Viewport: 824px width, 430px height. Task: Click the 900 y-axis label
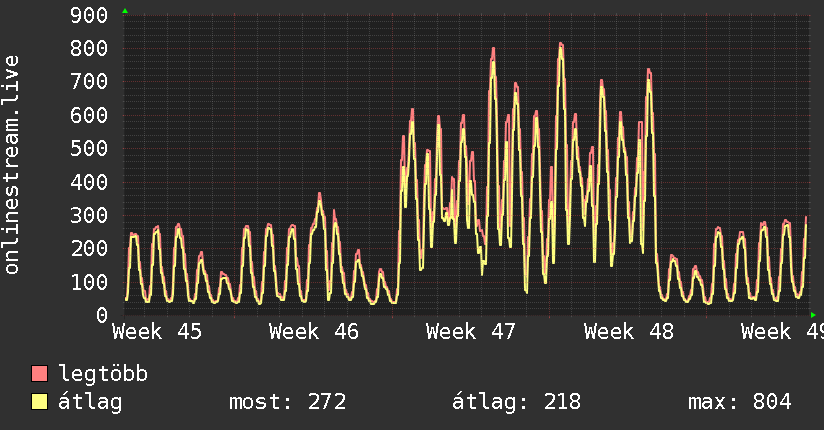[x=89, y=15]
